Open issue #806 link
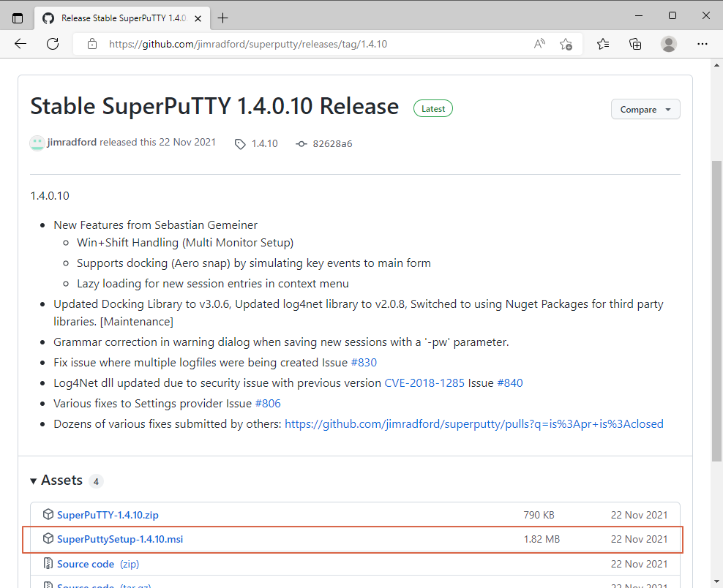Screen dimensions: 723x588 (267, 403)
